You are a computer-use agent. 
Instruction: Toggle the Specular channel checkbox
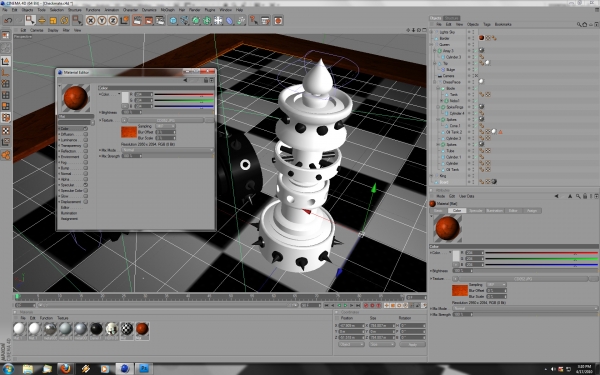[85, 185]
